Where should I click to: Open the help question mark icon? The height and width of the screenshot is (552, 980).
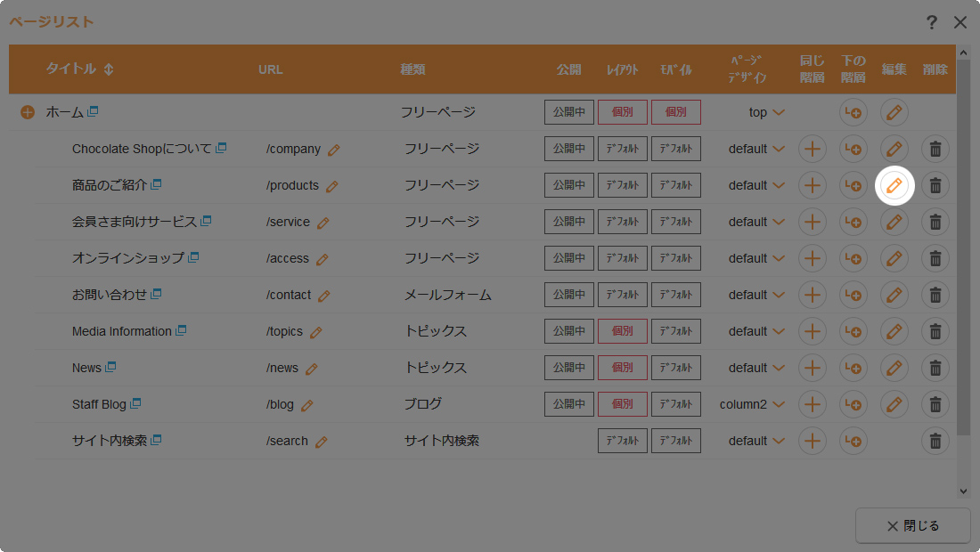(931, 22)
